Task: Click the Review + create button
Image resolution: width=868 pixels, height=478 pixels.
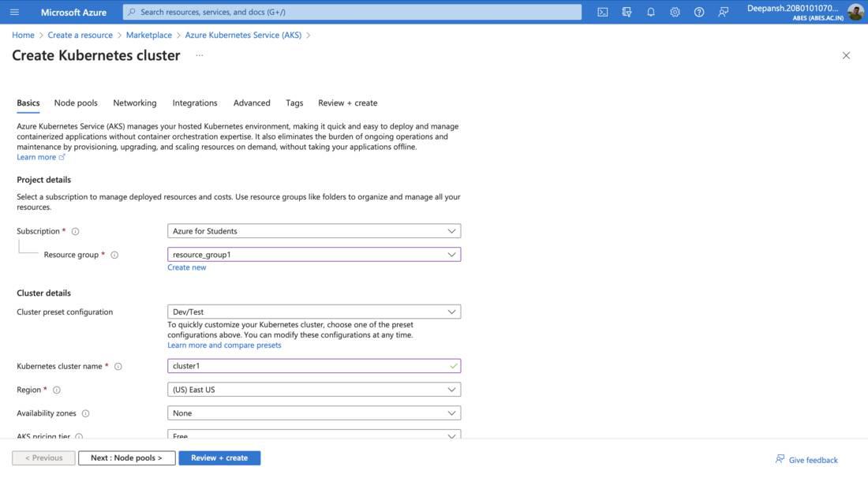Action: (219, 457)
